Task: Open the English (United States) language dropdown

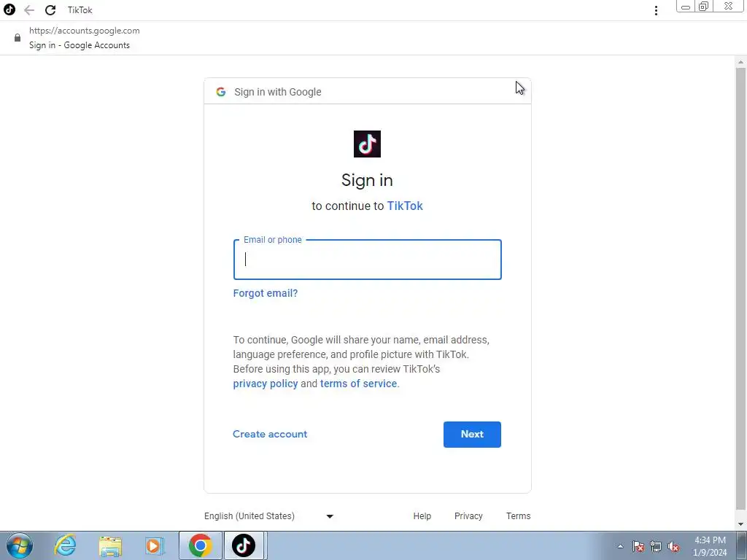Action: (268, 516)
